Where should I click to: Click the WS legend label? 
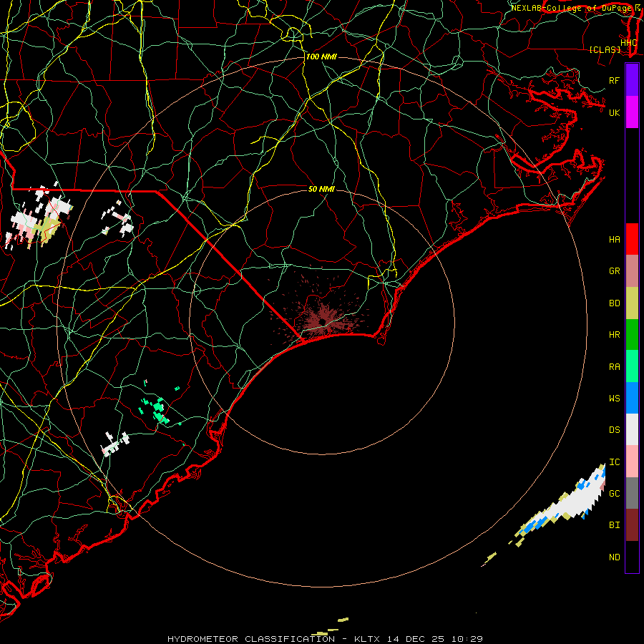click(614, 398)
